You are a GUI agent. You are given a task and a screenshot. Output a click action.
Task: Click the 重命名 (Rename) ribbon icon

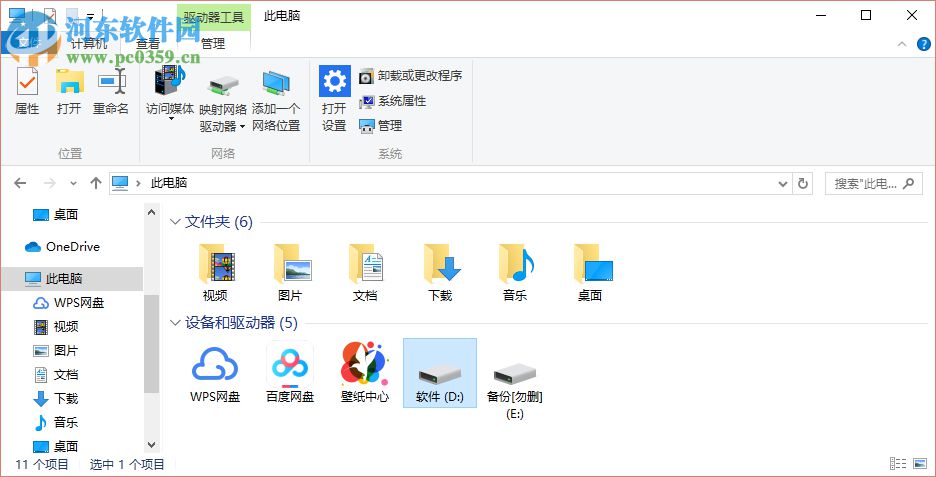coord(111,90)
